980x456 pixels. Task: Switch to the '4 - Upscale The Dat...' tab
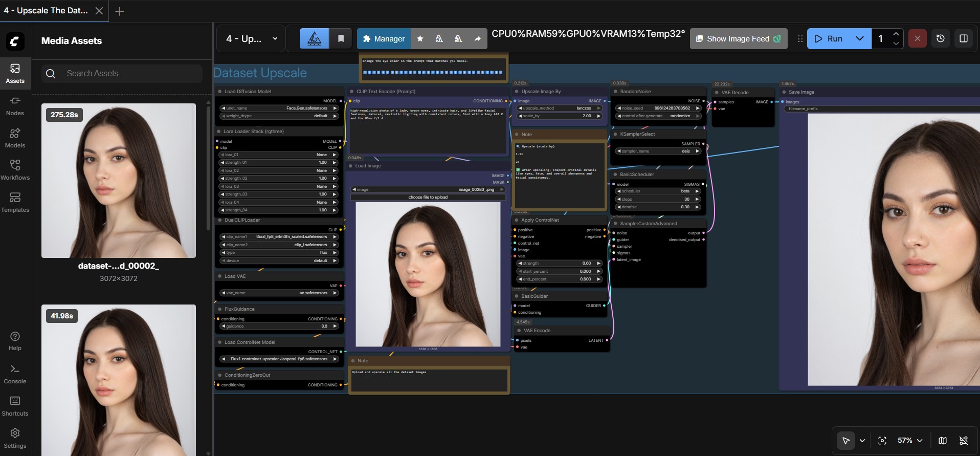click(x=46, y=11)
